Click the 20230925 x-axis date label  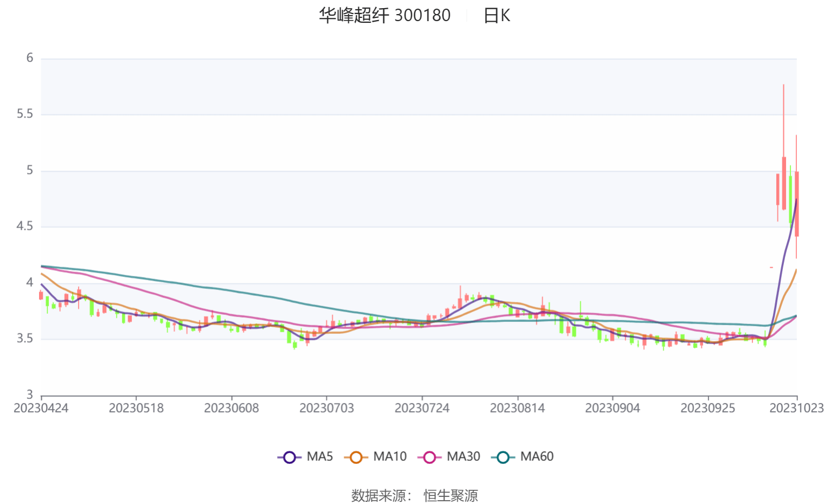pos(708,408)
